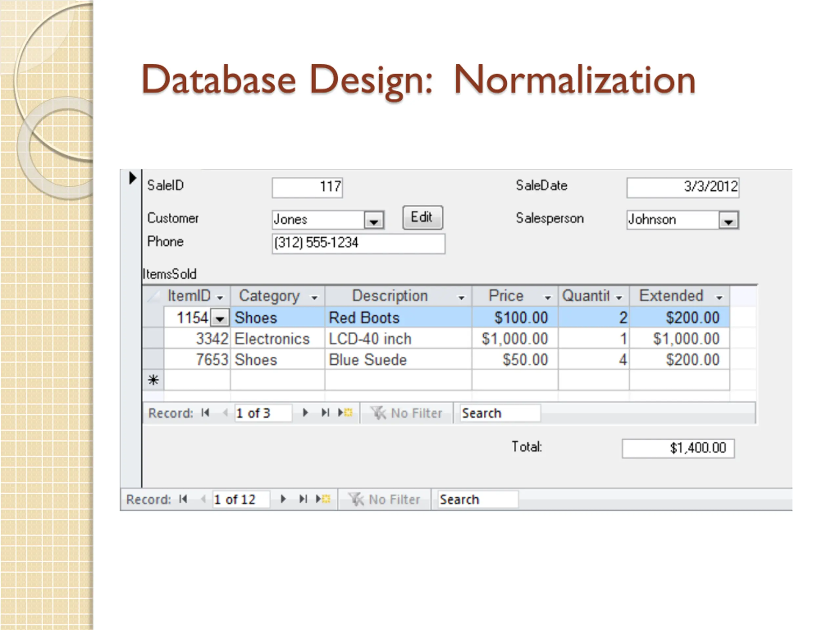
Task: Create new record in main form navigator
Action: click(323, 499)
